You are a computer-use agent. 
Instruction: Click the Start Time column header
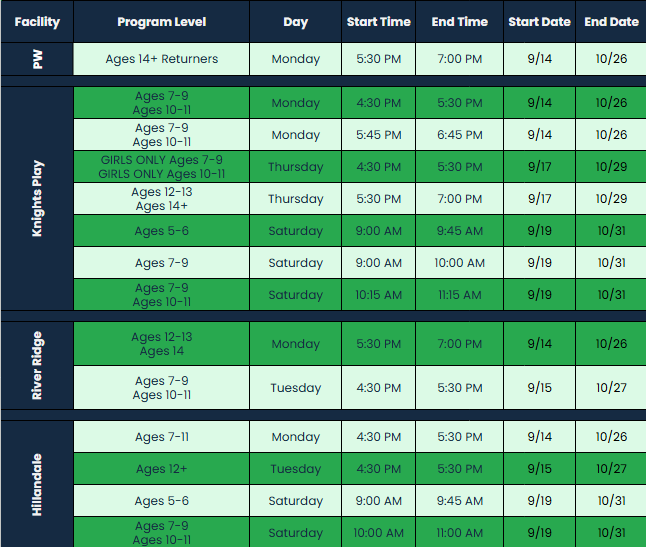point(379,21)
